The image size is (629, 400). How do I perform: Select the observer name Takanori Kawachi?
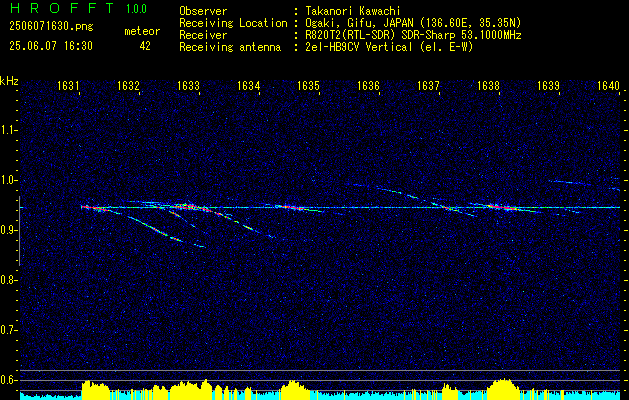(x=352, y=11)
